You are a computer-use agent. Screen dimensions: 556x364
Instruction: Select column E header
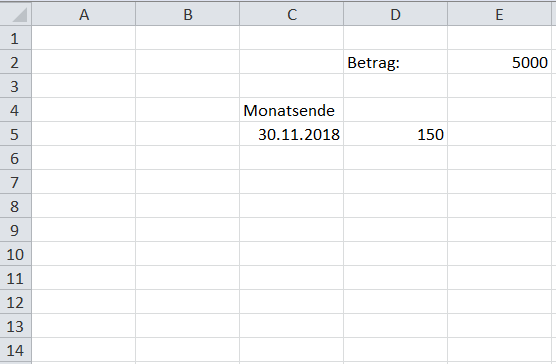(x=499, y=14)
